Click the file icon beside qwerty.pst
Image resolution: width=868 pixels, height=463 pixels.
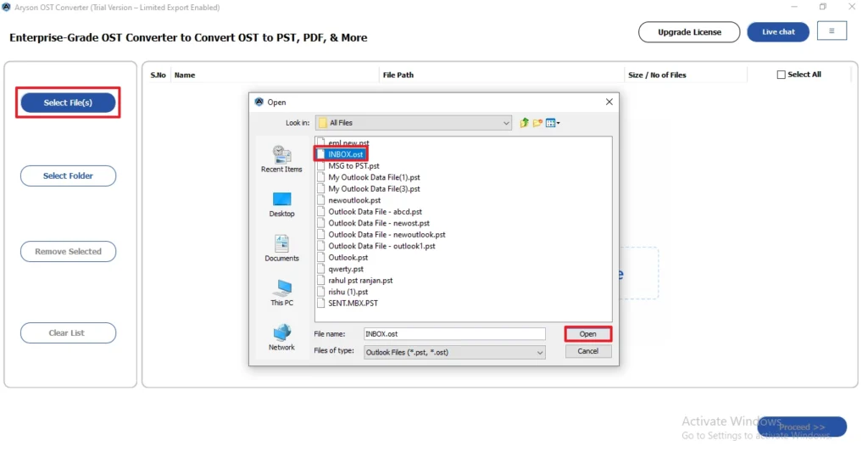click(x=321, y=269)
